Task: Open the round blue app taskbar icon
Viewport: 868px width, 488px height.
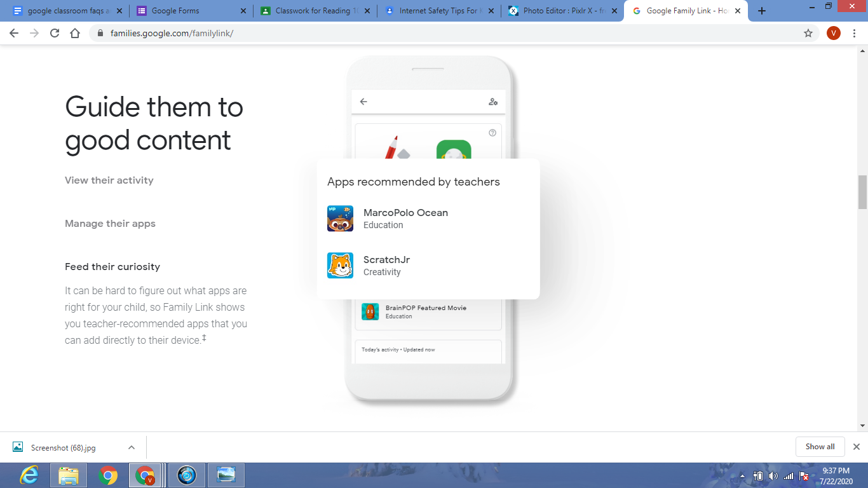Action: pos(186,475)
